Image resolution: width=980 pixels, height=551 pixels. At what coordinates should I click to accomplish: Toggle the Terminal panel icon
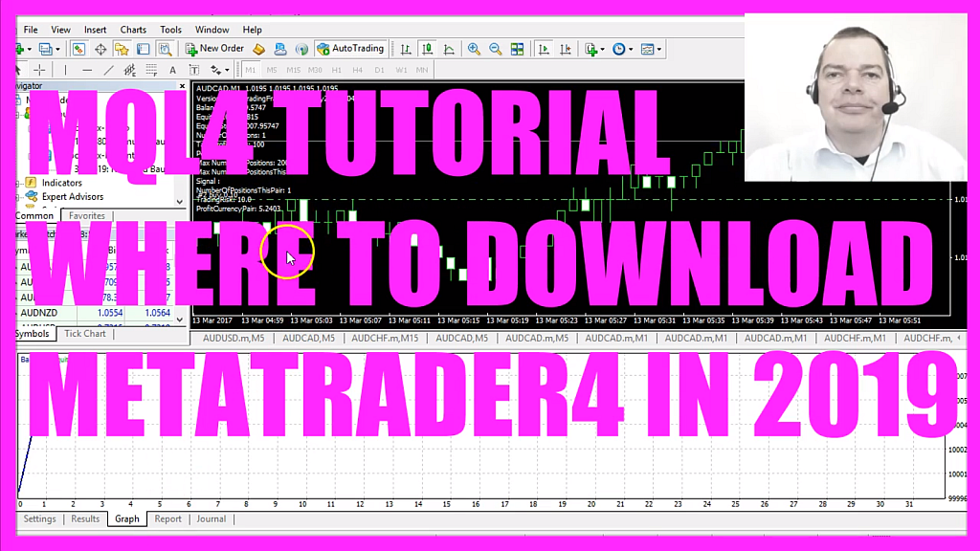pyautogui.click(x=144, y=49)
